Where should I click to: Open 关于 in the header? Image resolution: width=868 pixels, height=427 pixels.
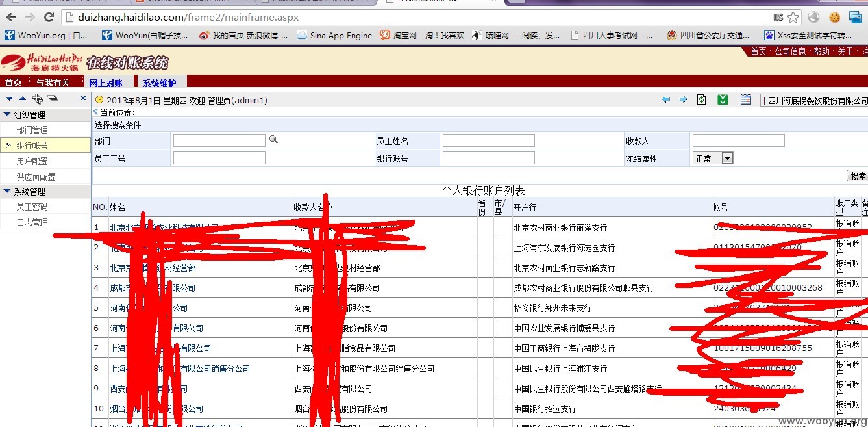(x=845, y=51)
